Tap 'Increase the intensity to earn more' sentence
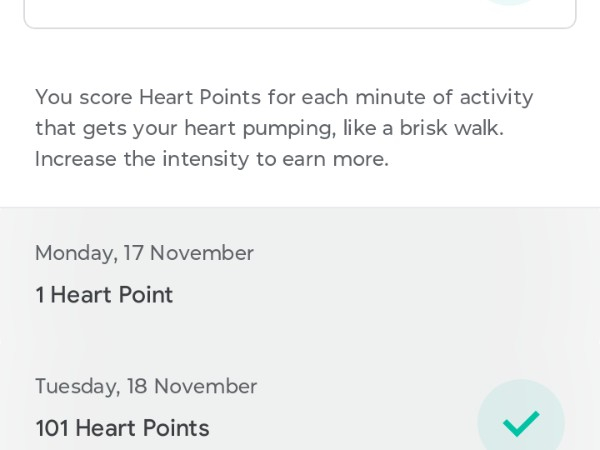600x450 pixels. click(211, 159)
